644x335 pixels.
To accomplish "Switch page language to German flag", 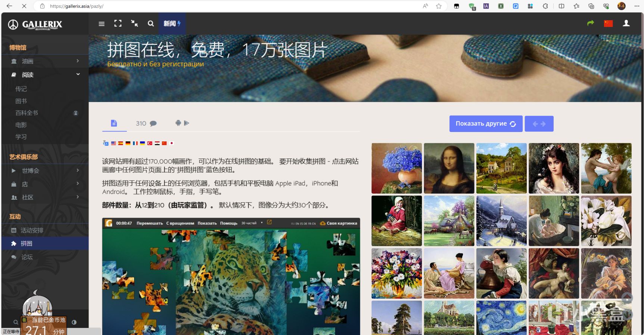I will (x=128, y=143).
